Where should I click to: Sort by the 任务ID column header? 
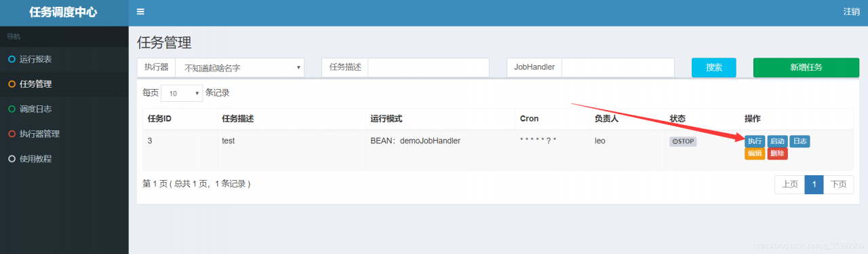click(x=159, y=119)
